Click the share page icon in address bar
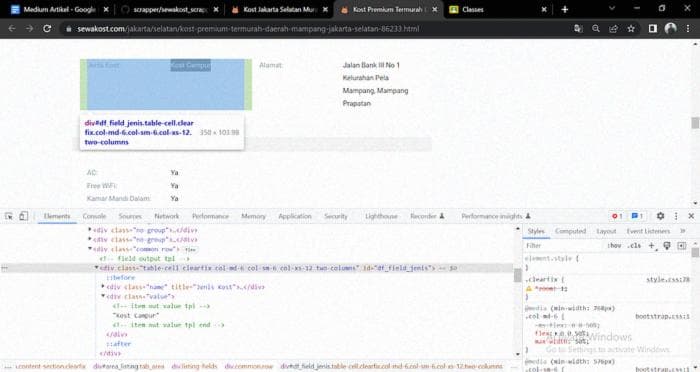Image resolution: width=700 pixels, height=372 pixels. (613, 29)
